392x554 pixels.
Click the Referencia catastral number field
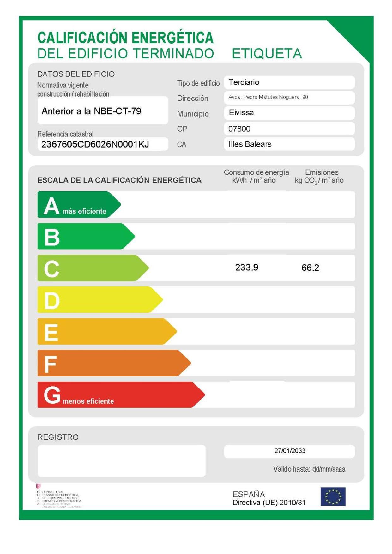[x=102, y=144]
